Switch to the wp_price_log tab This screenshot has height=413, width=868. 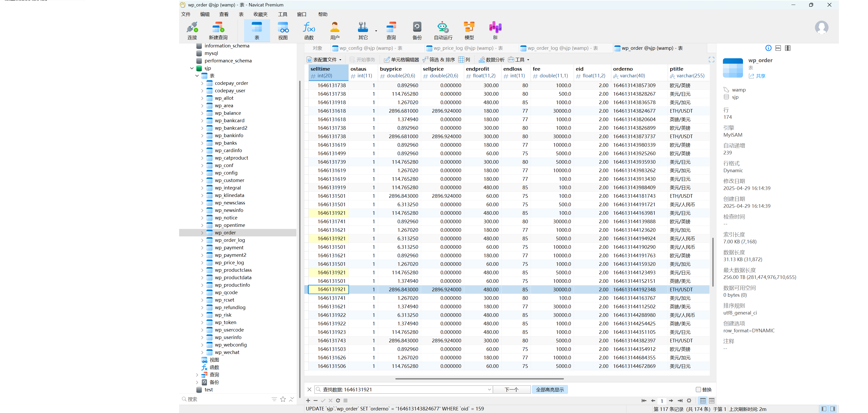(x=468, y=48)
